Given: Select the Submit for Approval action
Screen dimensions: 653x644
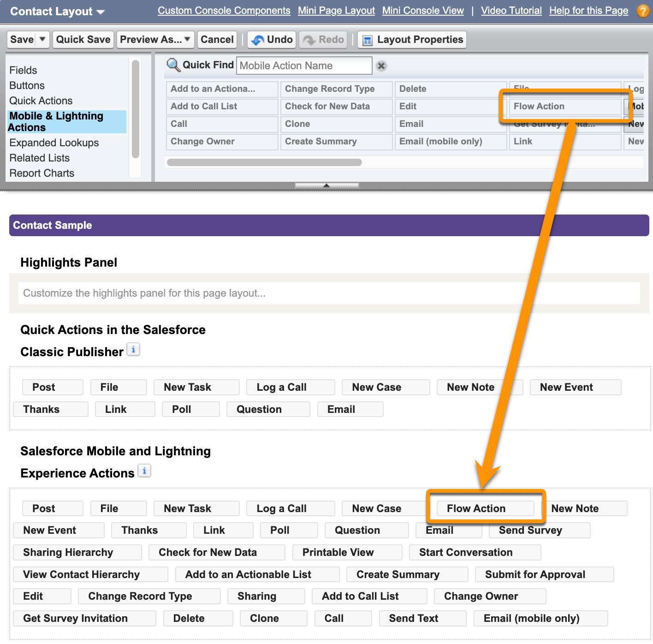Looking at the screenshot, I should coord(545,574).
